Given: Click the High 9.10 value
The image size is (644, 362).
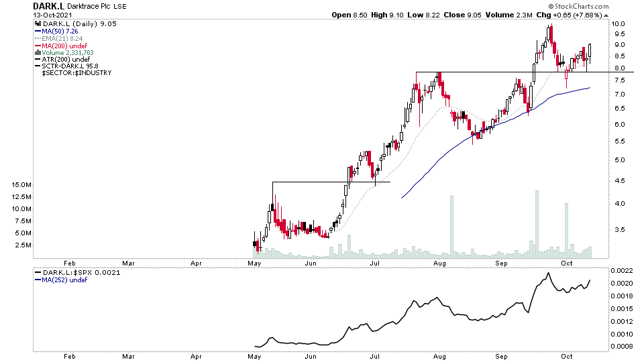Looking at the screenshot, I should click(x=387, y=15).
